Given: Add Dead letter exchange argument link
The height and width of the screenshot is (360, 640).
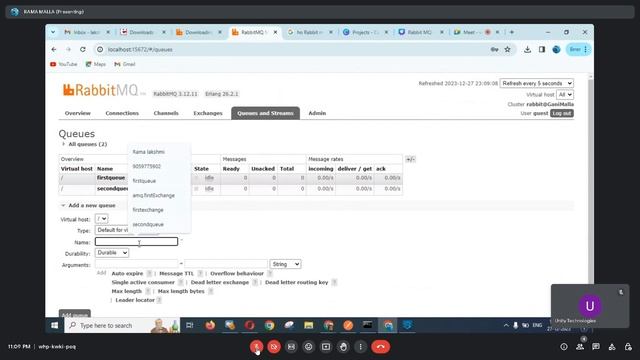Looking at the screenshot, I should [x=220, y=282].
